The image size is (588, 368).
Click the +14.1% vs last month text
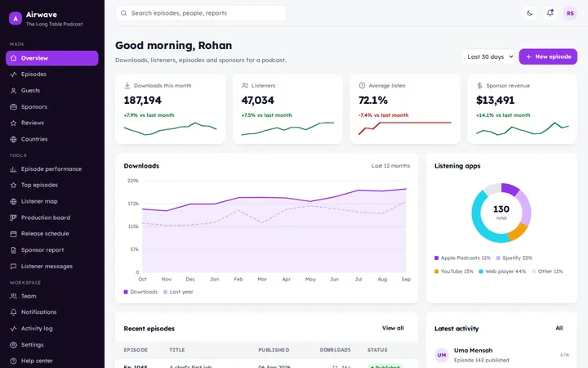click(x=503, y=115)
